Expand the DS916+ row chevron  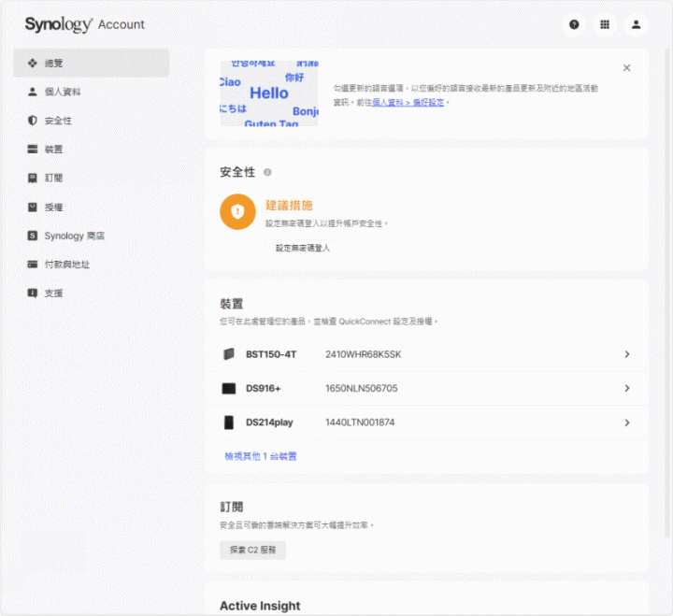[627, 388]
